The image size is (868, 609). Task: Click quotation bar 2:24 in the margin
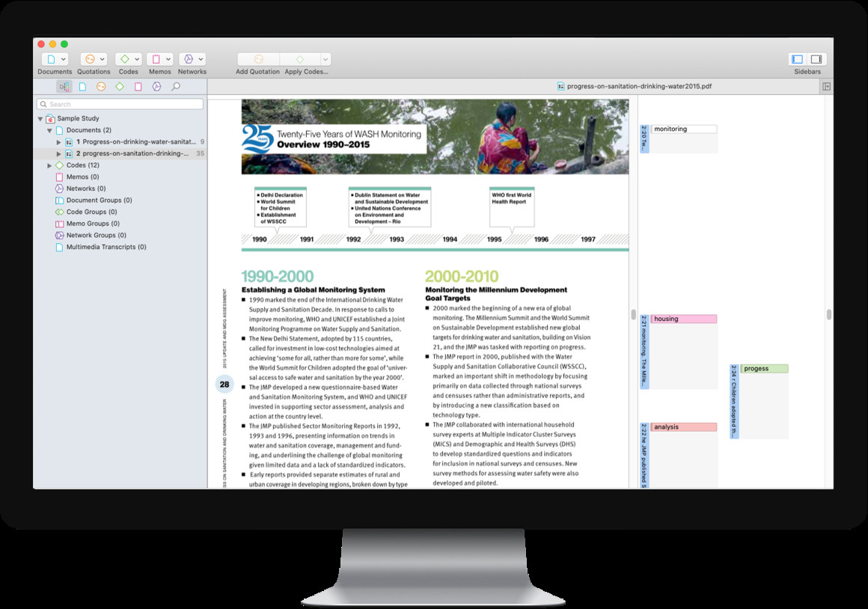[734, 401]
